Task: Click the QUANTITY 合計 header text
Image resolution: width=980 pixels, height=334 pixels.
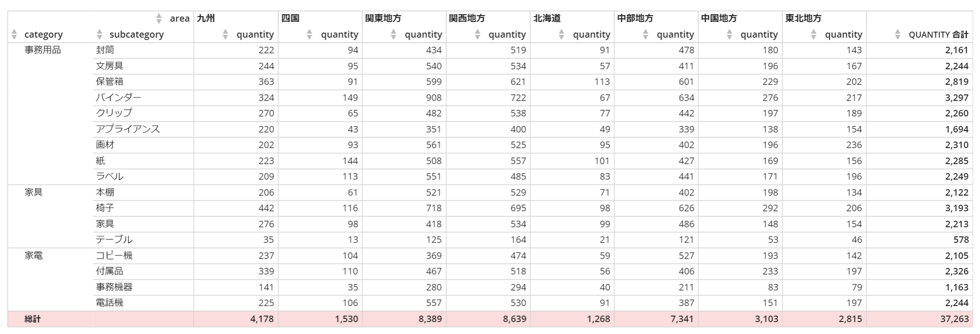Action: click(938, 35)
